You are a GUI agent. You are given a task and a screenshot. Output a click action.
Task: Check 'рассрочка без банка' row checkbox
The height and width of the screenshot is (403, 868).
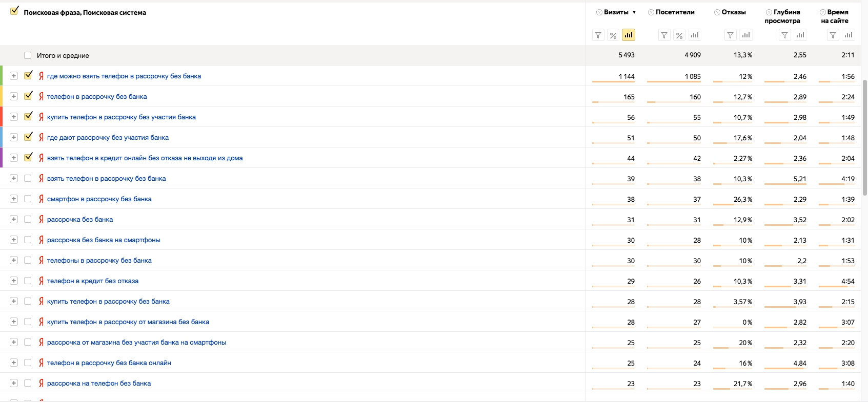tap(28, 219)
